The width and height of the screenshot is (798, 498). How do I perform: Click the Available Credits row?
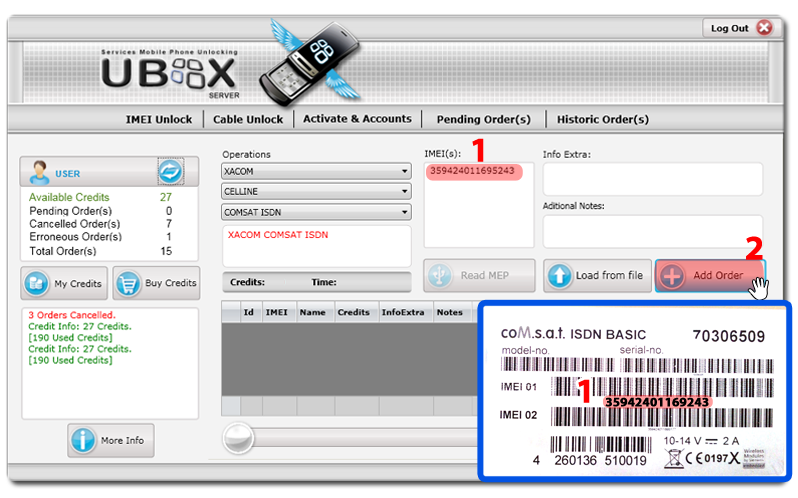pos(100,197)
